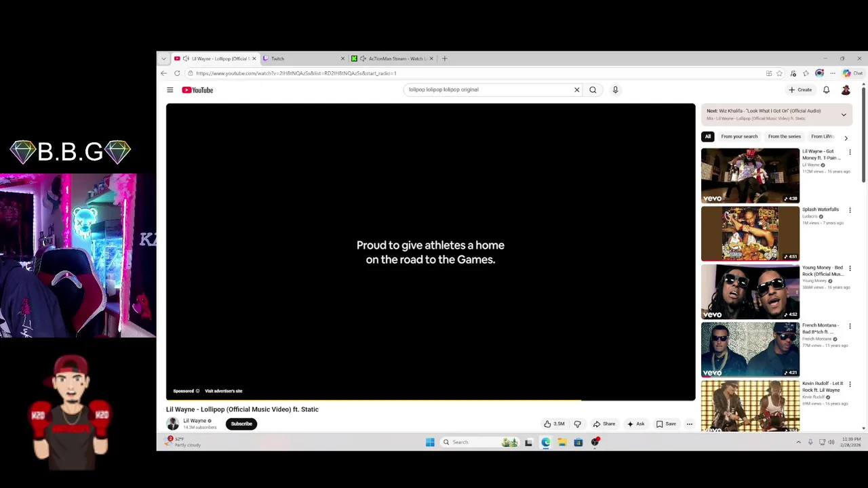Open options for French Montana video
The height and width of the screenshot is (488, 868).
click(850, 326)
